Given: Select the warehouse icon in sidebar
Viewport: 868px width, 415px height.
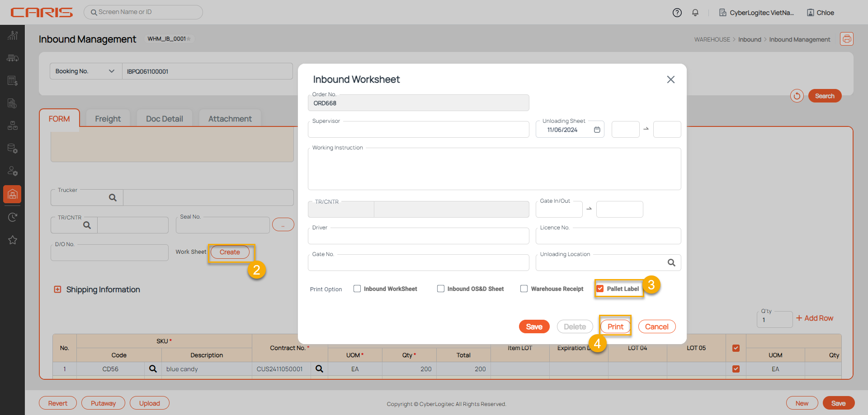Looking at the screenshot, I should [x=13, y=194].
